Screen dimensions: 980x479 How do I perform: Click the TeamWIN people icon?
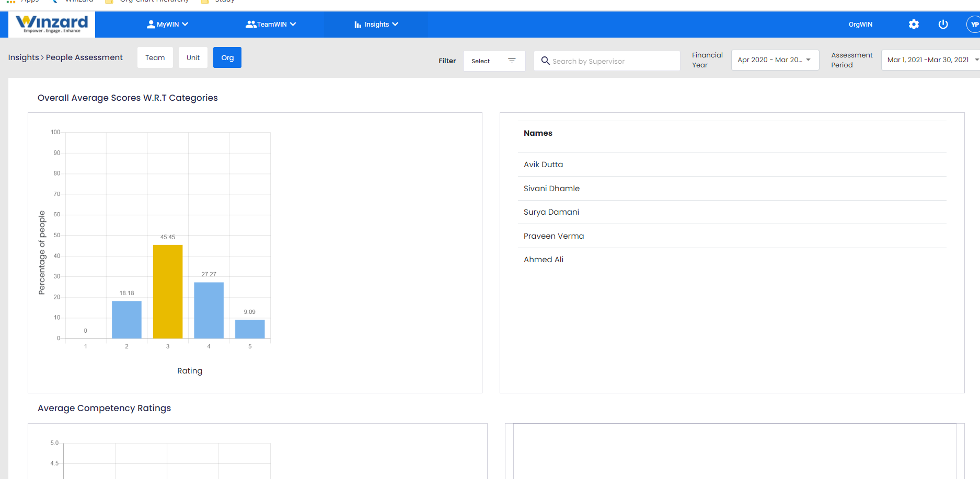pyautogui.click(x=251, y=24)
